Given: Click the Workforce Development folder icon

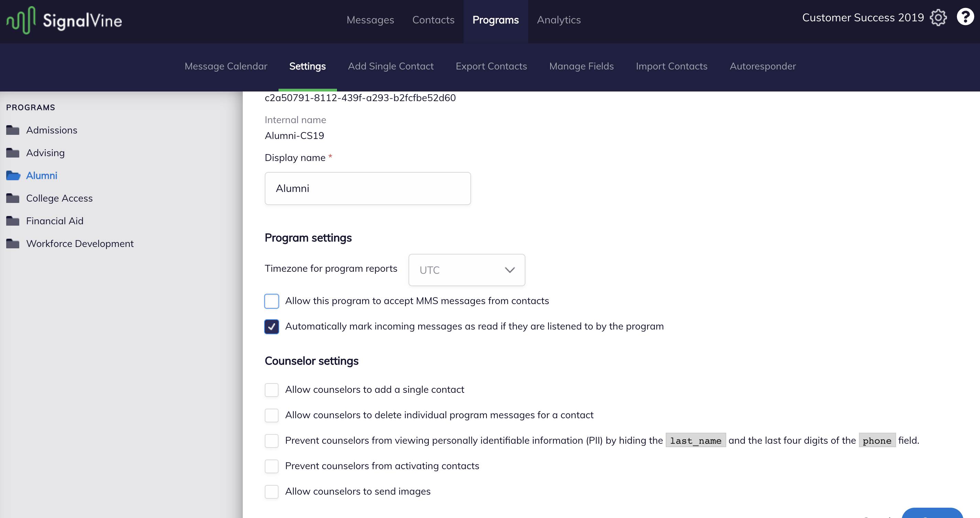Looking at the screenshot, I should tap(13, 244).
